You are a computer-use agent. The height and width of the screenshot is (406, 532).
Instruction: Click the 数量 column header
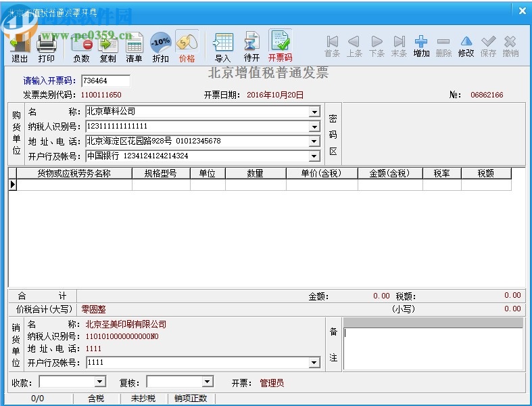click(x=256, y=174)
